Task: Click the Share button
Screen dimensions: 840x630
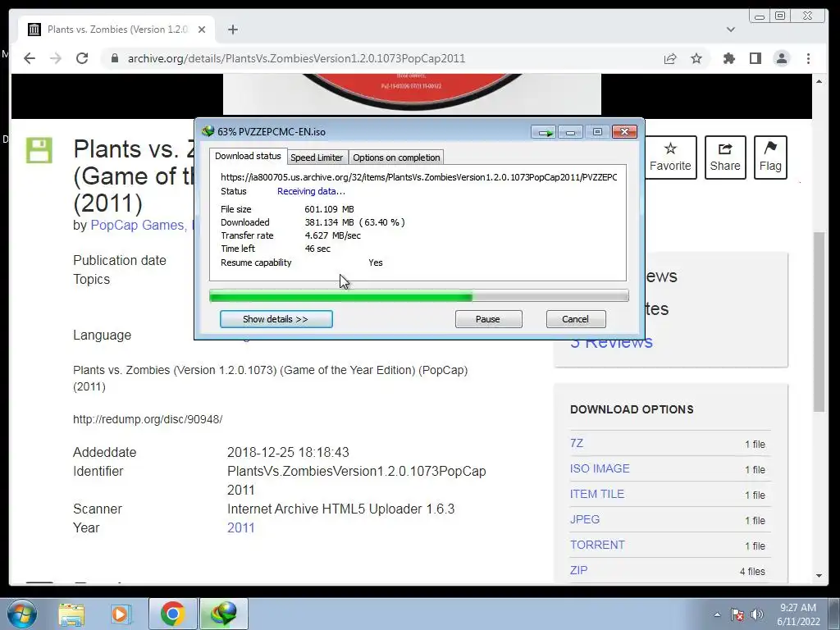Action: pos(725,157)
